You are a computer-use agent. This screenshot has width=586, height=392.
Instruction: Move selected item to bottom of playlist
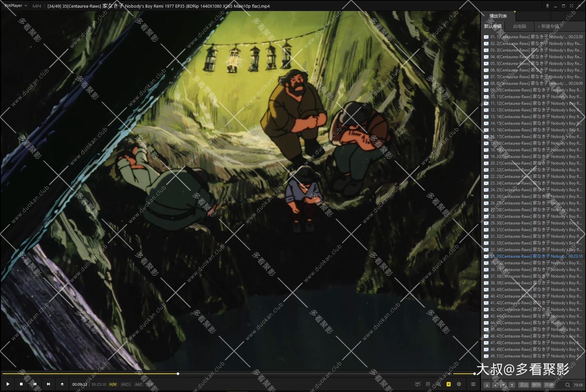click(512, 385)
